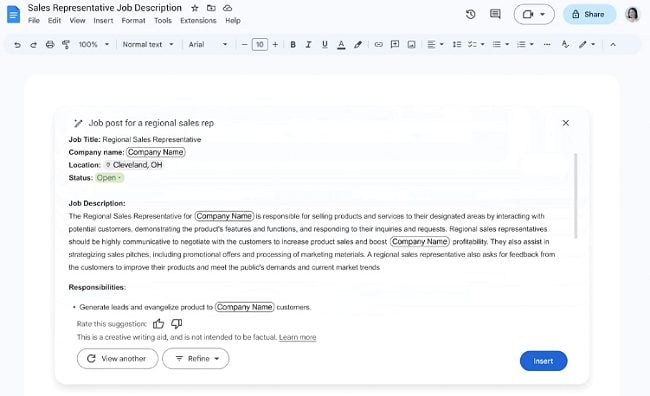Open the Edit menu
This screenshot has height=396, width=650.
tap(54, 20)
